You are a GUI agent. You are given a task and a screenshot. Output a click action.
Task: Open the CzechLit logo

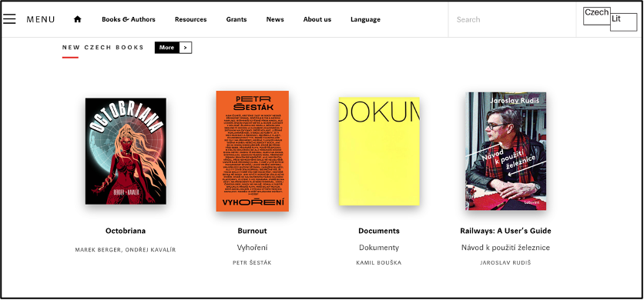[x=610, y=19]
